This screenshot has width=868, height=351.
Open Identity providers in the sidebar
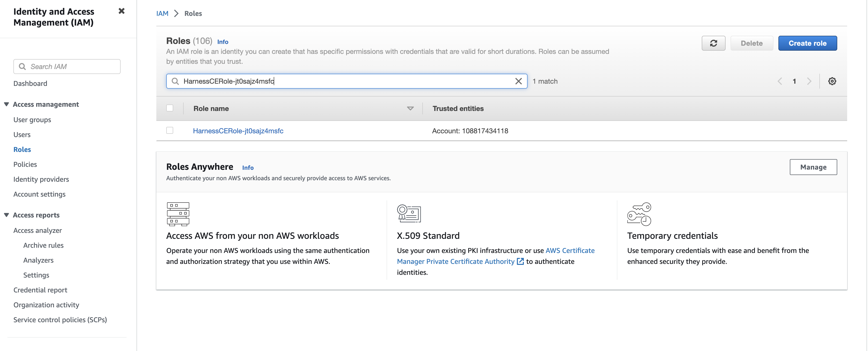[41, 179]
